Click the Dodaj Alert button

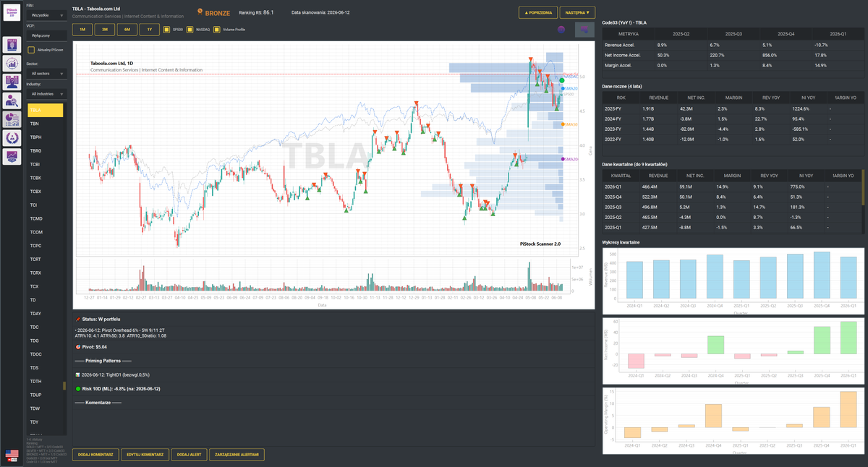[x=188, y=455]
